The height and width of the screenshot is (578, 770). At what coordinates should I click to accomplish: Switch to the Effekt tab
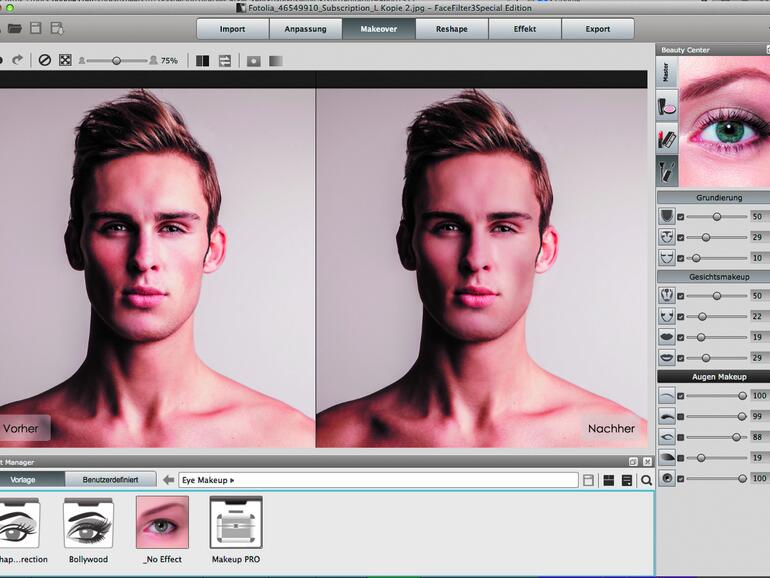[x=524, y=29]
